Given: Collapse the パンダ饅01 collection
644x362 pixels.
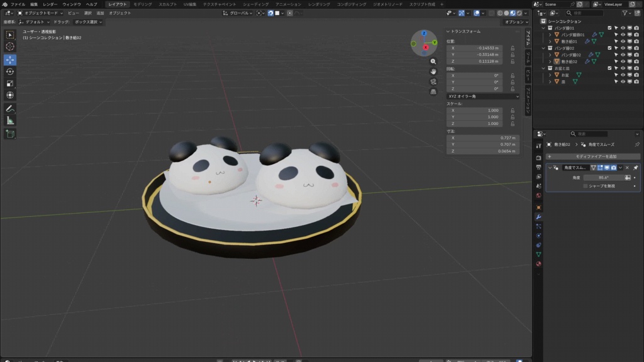Looking at the screenshot, I should click(x=543, y=27).
